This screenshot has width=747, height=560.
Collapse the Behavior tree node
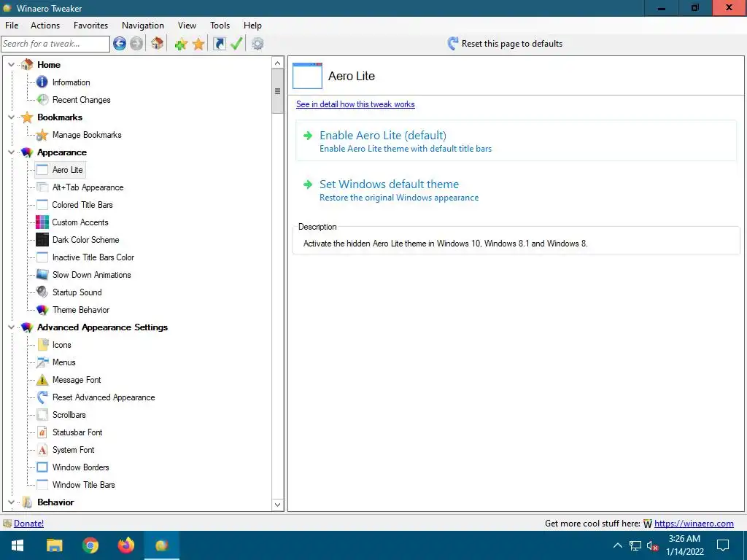[11, 502]
